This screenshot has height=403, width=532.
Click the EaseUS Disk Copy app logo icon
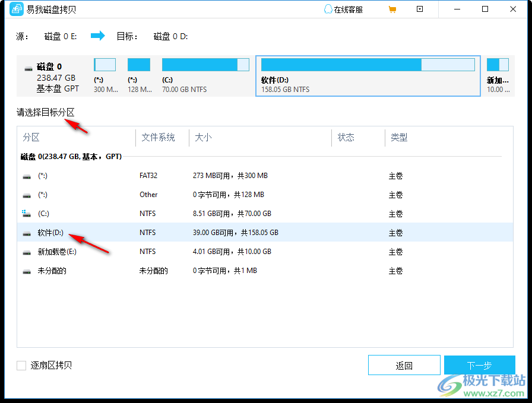pos(16,9)
